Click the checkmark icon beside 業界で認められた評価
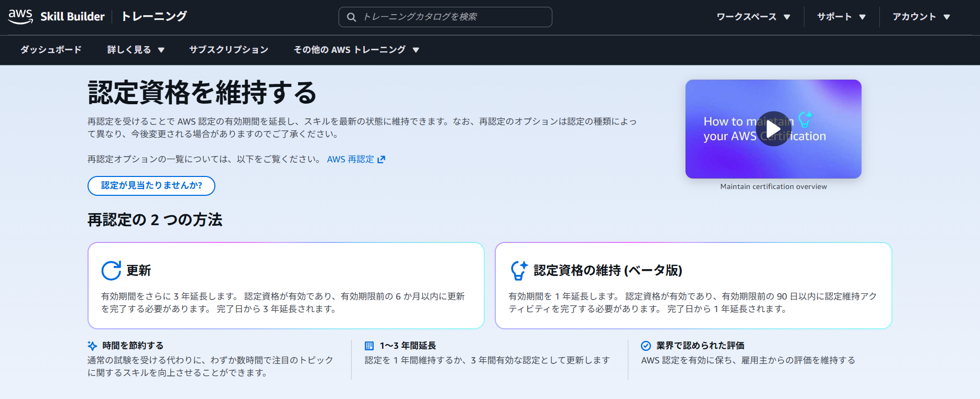 coord(646,346)
